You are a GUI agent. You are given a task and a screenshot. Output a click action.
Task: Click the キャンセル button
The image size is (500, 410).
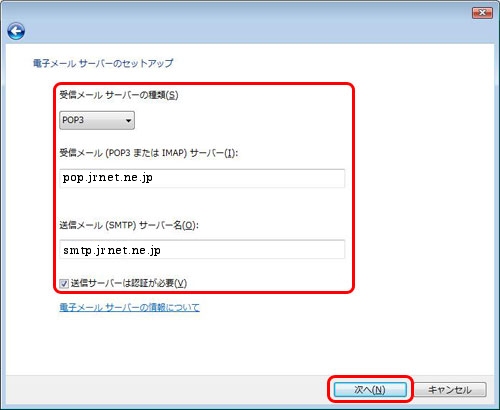click(x=450, y=389)
